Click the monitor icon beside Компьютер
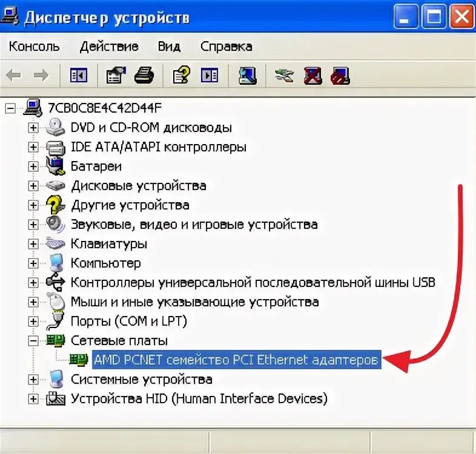Image resolution: width=476 pixels, height=454 pixels. point(56,263)
